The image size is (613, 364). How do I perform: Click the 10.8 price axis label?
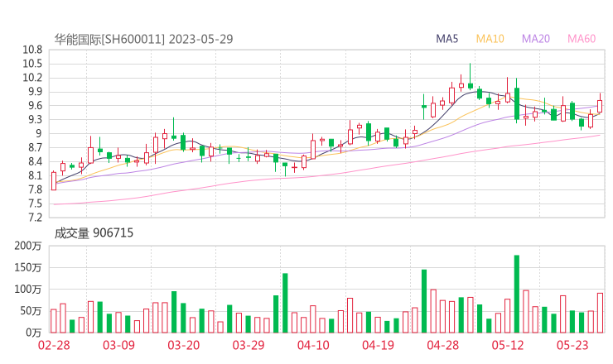tap(32, 50)
